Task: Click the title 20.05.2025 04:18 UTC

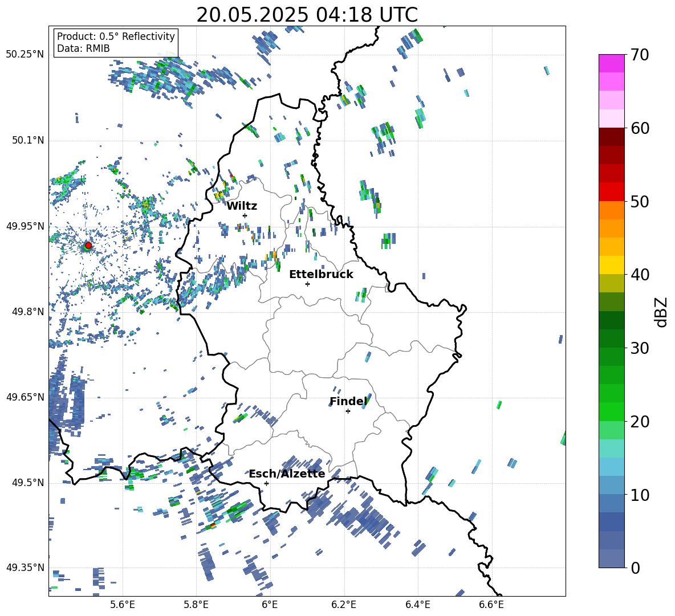Action: [307, 15]
